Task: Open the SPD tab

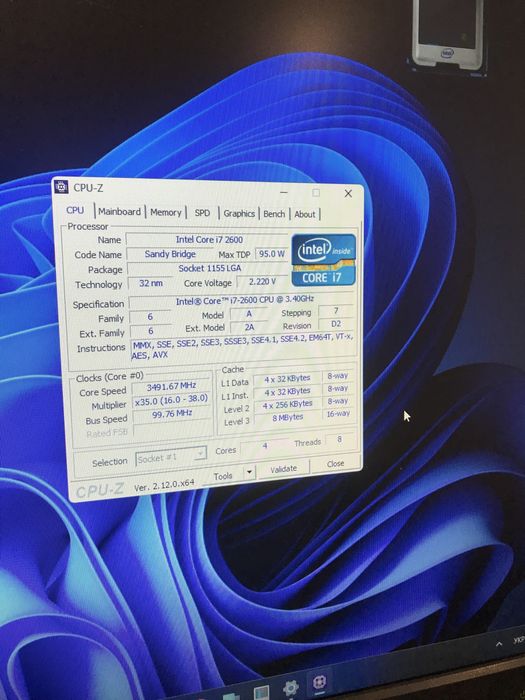Action: [x=202, y=213]
